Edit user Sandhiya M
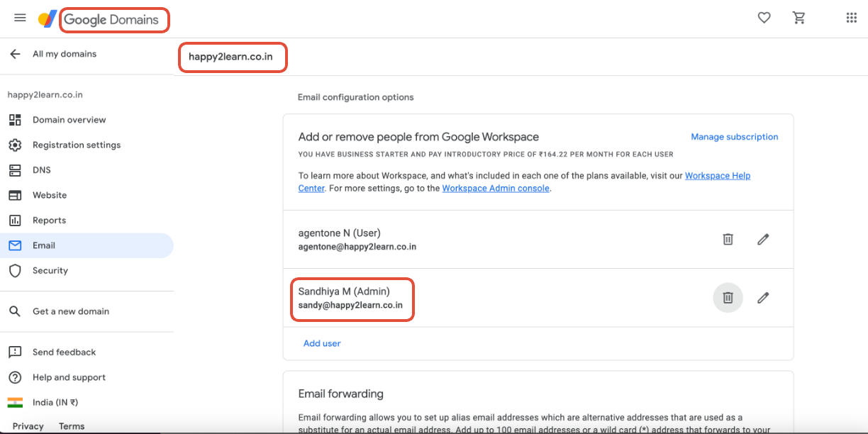868x434 pixels. coord(763,298)
